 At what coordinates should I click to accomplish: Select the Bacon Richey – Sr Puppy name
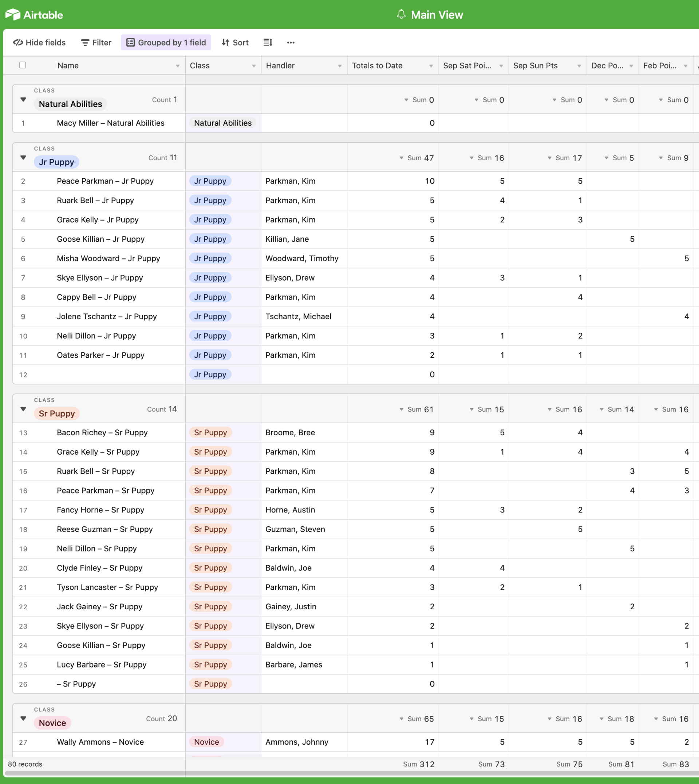tap(102, 433)
